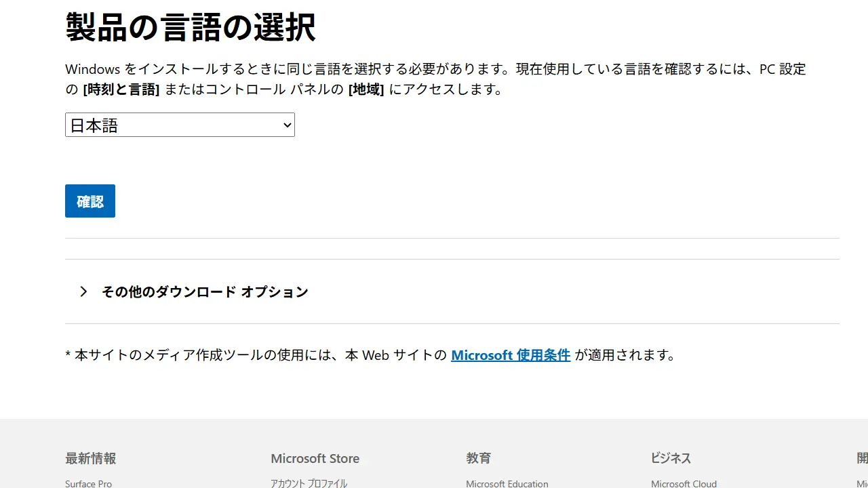Expand the その他のダウンロード オプション section
Image resolution: width=868 pixels, height=488 pixels.
click(x=205, y=291)
